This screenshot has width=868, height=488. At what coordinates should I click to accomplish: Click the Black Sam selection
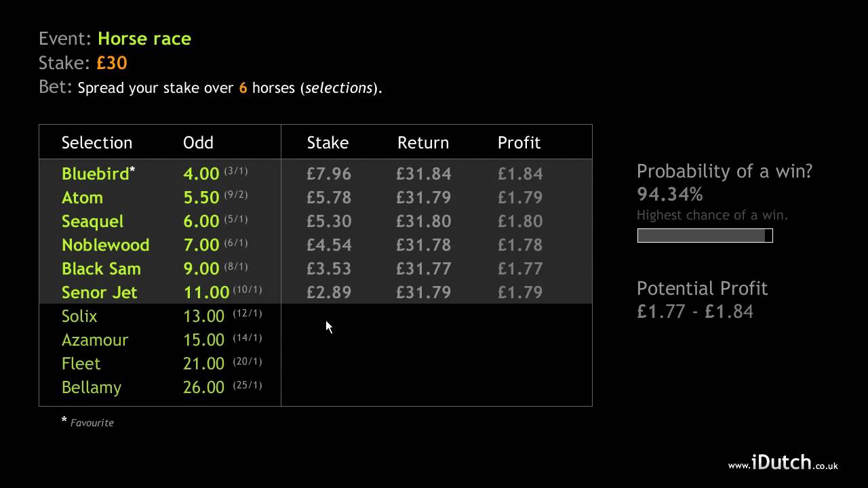[101, 268]
